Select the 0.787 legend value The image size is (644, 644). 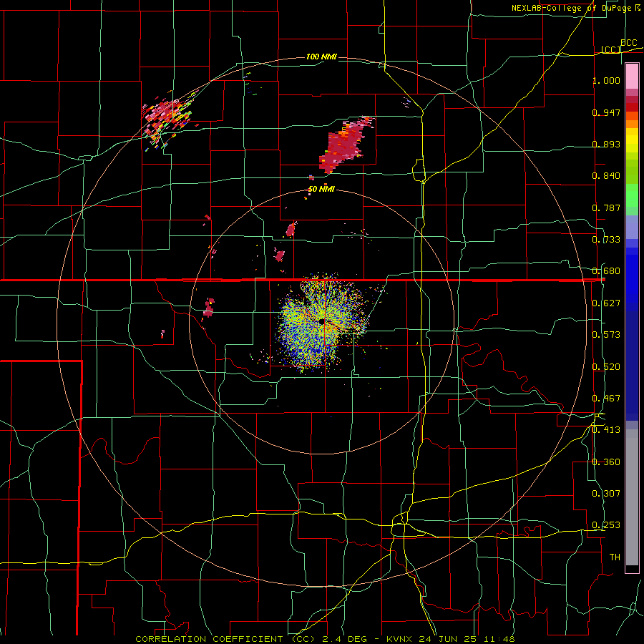click(x=606, y=208)
